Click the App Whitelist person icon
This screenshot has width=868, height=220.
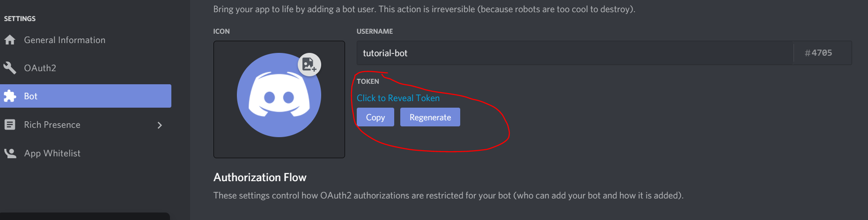click(x=10, y=153)
